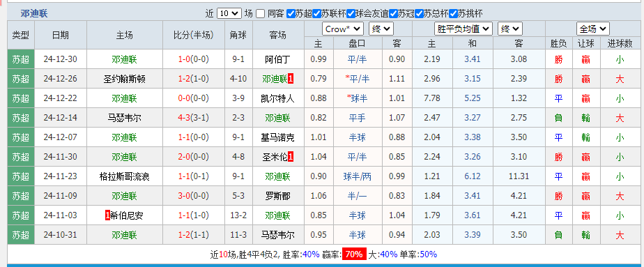
Task: Click away team 基马诺克
Action: click(x=277, y=137)
